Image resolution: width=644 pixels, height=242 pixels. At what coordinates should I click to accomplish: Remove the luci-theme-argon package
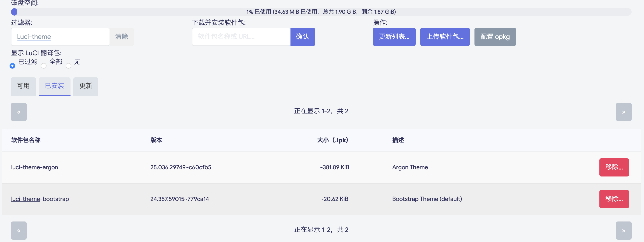point(614,167)
